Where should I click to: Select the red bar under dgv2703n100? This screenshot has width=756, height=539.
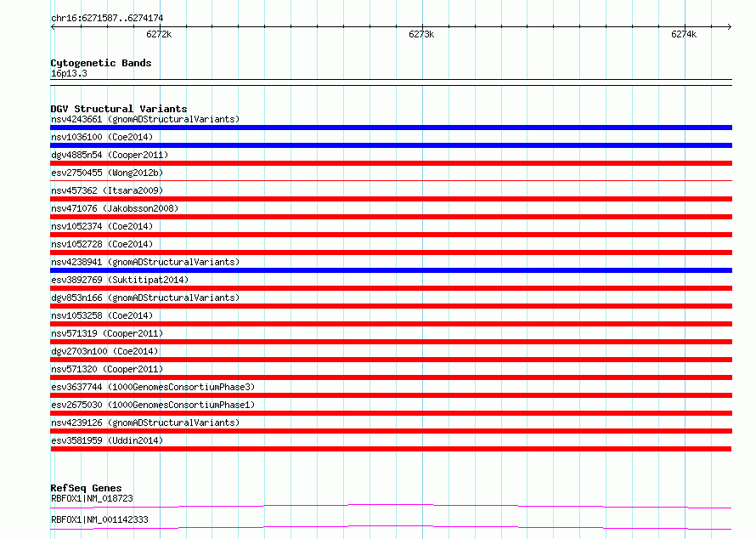[x=391, y=360]
